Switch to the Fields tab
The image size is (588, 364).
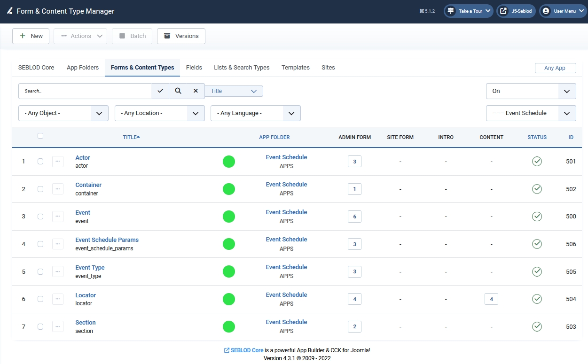194,68
